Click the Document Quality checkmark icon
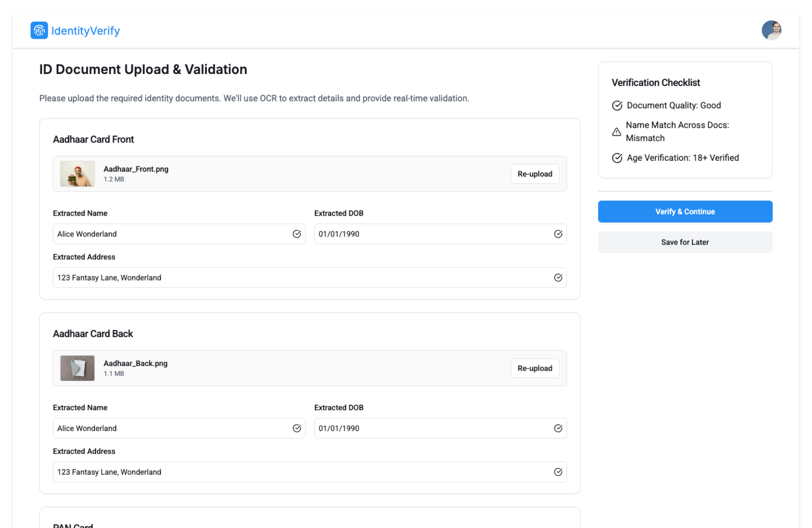The image size is (812, 528). [x=617, y=105]
